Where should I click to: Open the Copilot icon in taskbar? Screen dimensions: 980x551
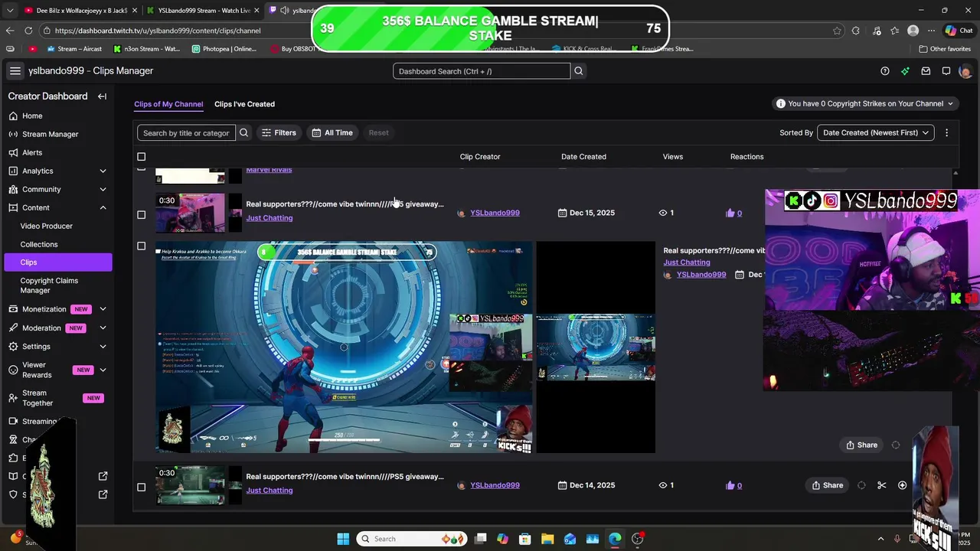(502, 539)
